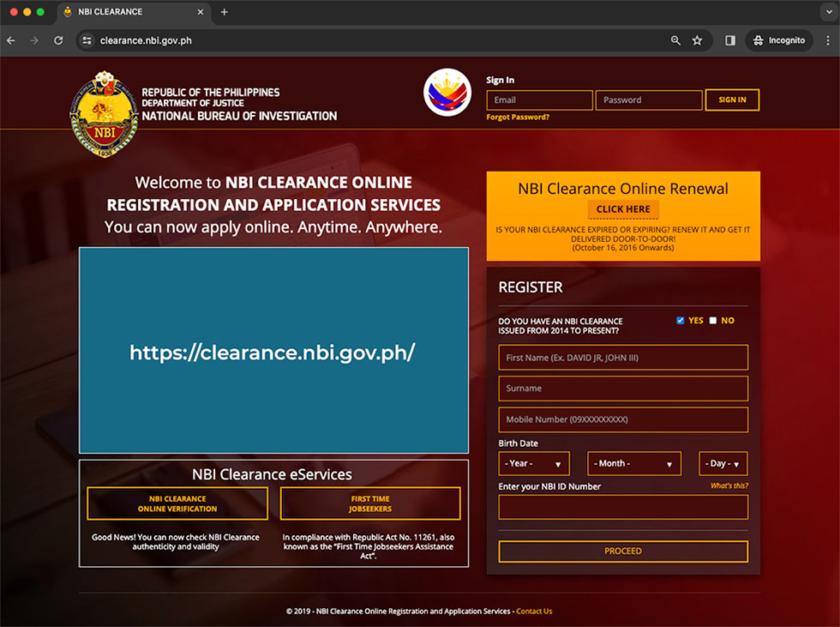Viewport: 840px width, 627px height.
Task: Click the NBI ID Number input field
Action: coord(623,507)
